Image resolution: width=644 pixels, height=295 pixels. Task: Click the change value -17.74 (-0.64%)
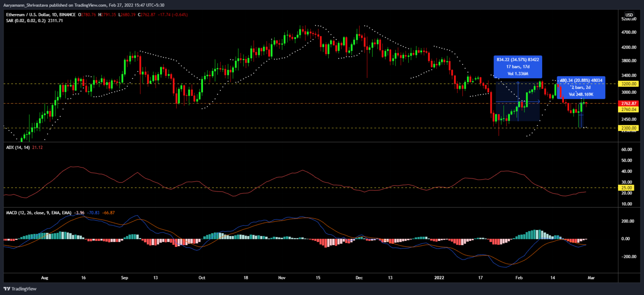[x=172, y=15]
